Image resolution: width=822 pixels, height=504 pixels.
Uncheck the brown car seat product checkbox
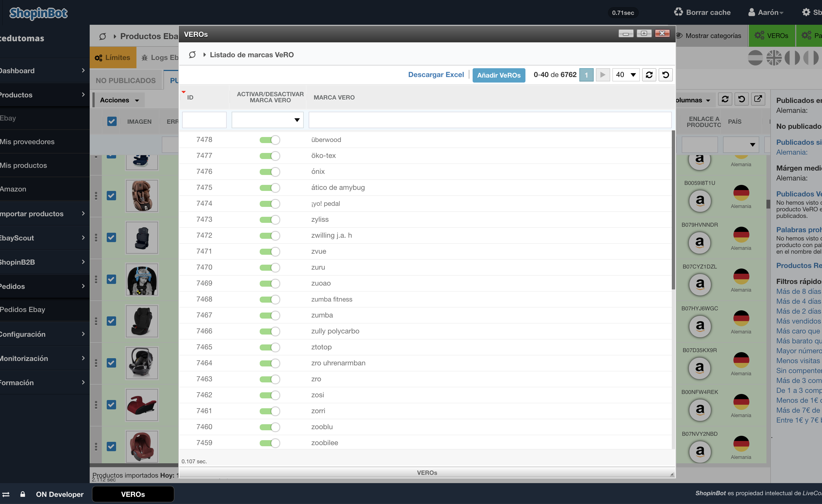(111, 195)
